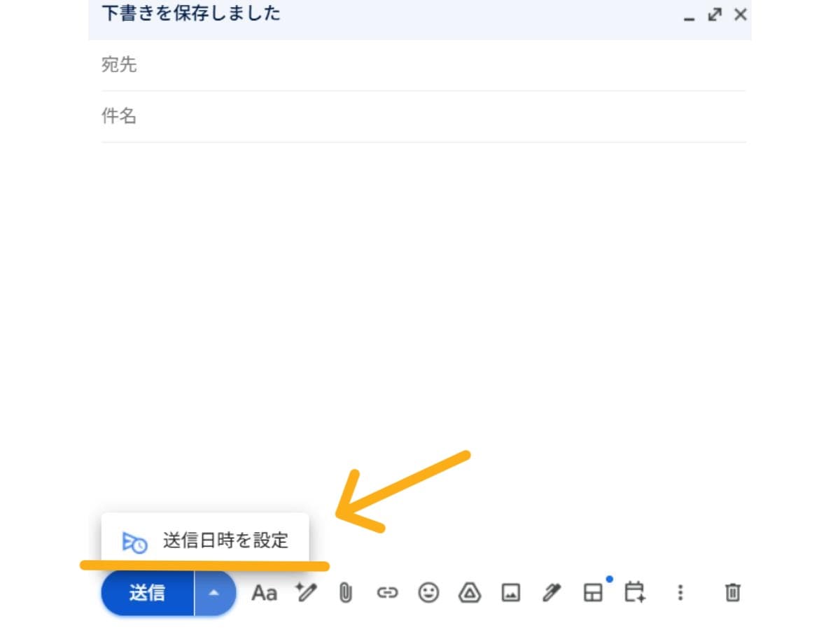This screenshot has width=840, height=630.
Task: Expand the compose window to full screen
Action: click(714, 14)
